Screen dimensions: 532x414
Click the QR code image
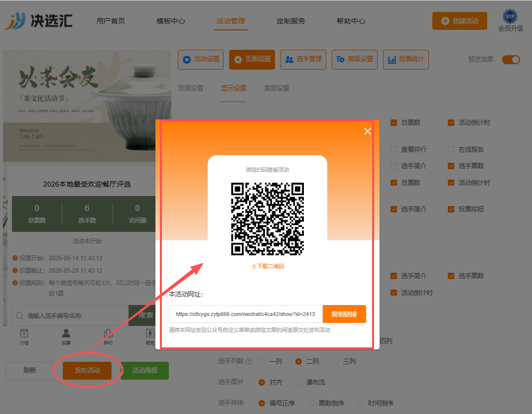pos(267,218)
